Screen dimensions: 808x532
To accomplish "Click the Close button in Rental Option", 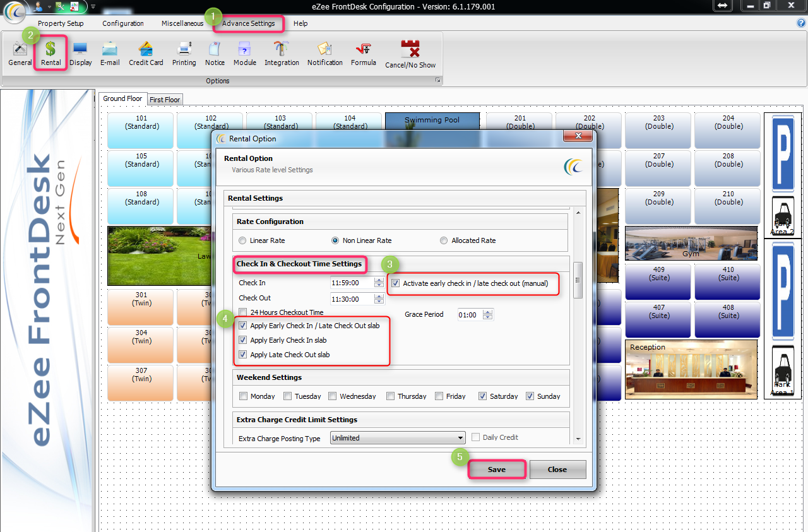I will 557,470.
